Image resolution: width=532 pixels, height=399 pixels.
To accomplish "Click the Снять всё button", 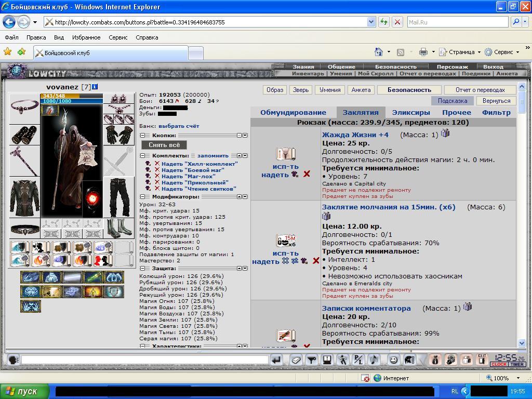I will 164,145.
